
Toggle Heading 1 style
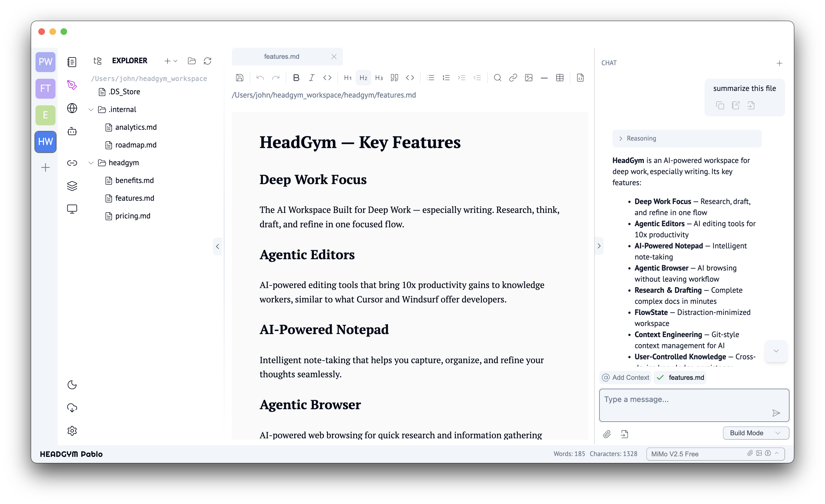[x=348, y=78]
